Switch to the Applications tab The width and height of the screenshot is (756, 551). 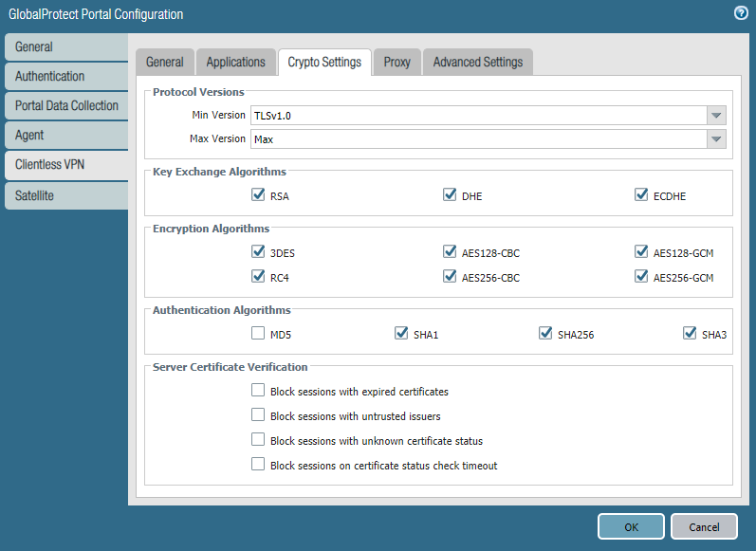pyautogui.click(x=235, y=62)
